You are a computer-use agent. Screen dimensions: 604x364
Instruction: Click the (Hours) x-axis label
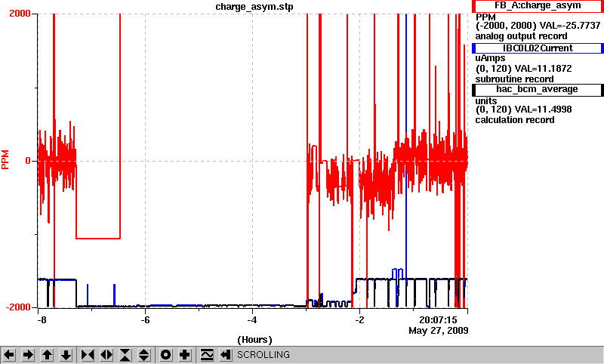click(x=254, y=340)
